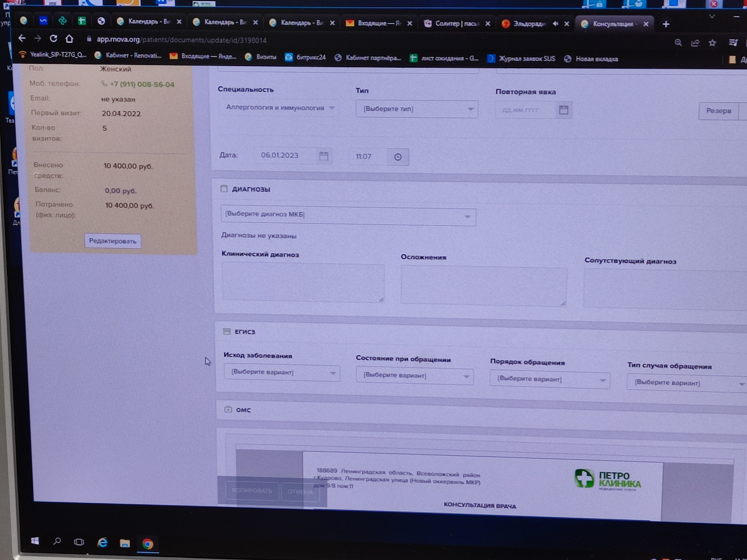Open File Explorer from the taskbar

[125, 543]
